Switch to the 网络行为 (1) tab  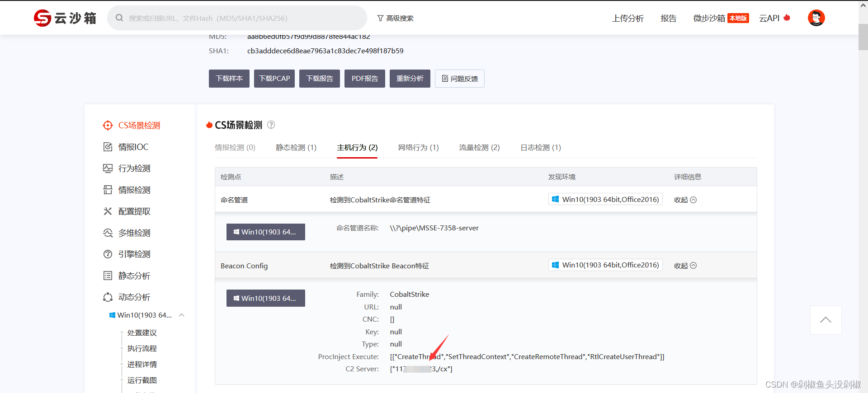click(x=419, y=148)
